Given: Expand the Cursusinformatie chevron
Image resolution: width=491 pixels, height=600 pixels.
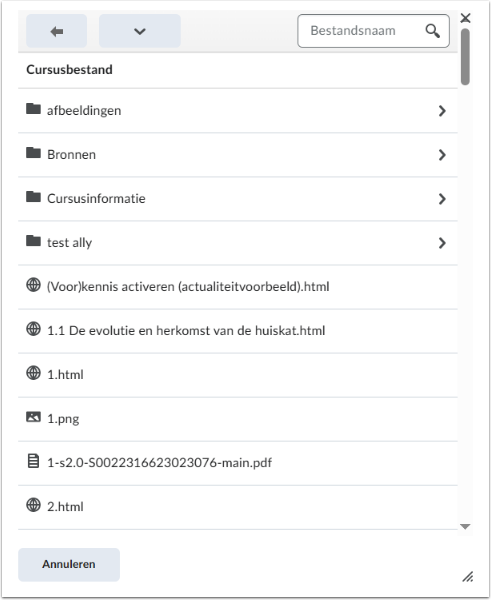Looking at the screenshot, I should pyautogui.click(x=442, y=199).
